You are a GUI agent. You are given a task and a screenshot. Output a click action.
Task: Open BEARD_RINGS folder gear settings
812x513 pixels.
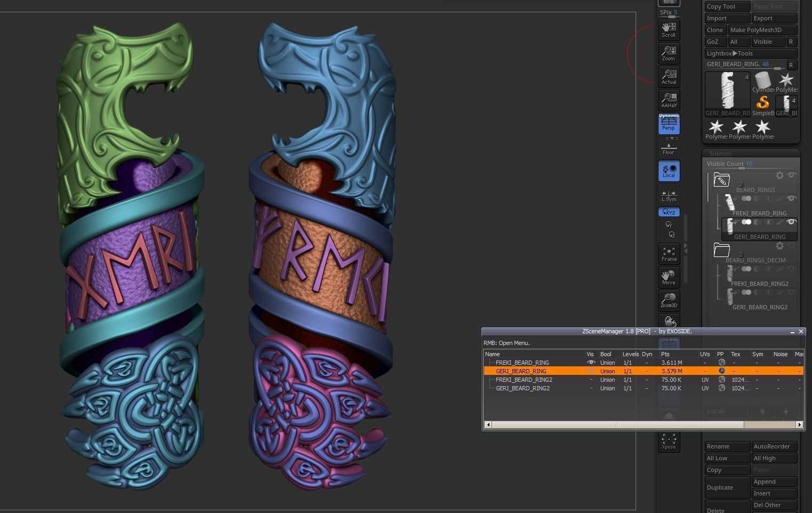[779, 175]
